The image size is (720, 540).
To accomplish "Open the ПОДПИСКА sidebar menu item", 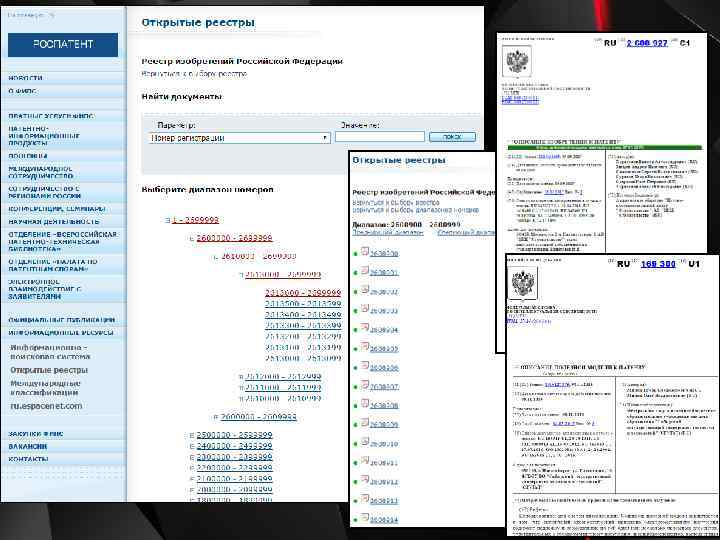I will pyautogui.click(x=28, y=156).
